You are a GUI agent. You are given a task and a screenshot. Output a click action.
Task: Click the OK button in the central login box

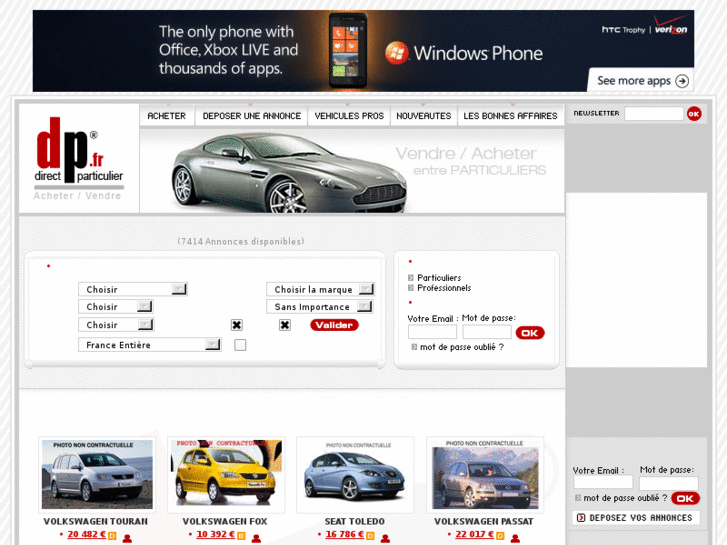pyautogui.click(x=530, y=333)
